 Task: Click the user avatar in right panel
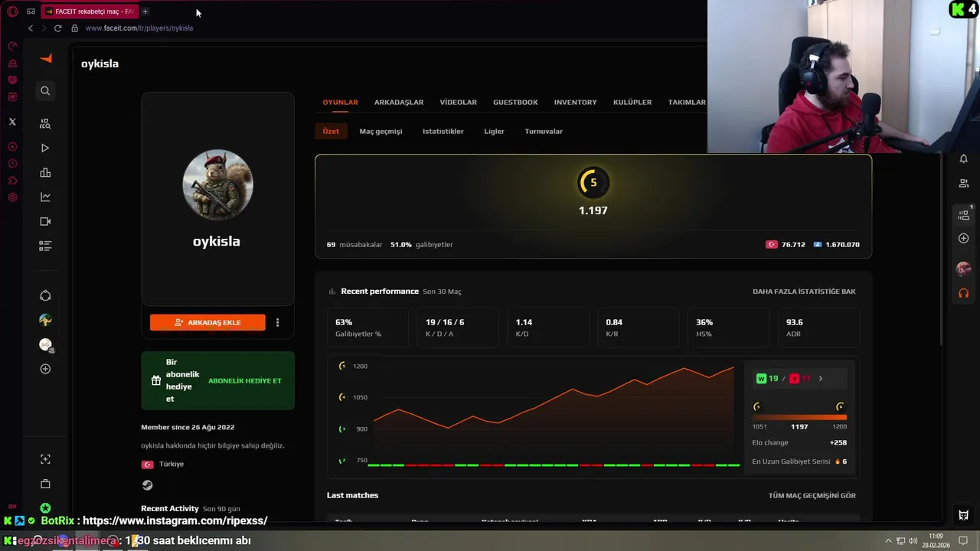(x=964, y=269)
